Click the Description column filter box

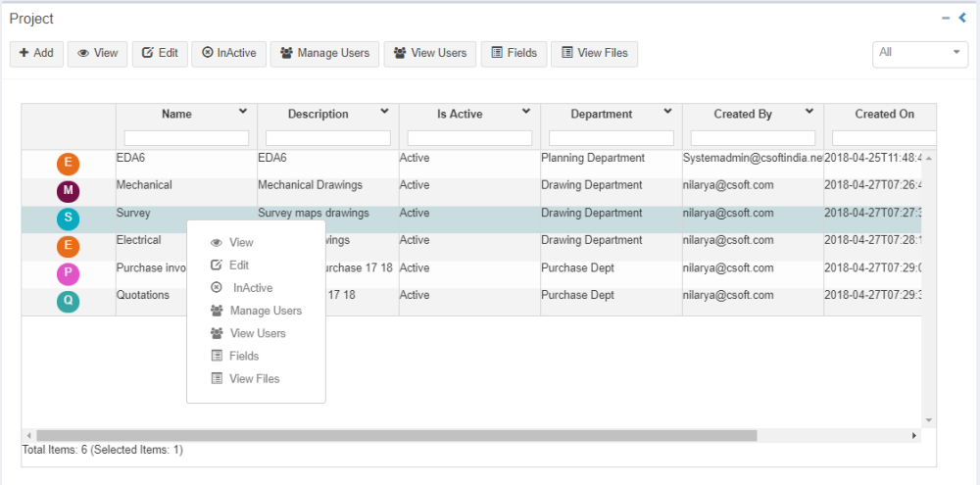[x=327, y=138]
